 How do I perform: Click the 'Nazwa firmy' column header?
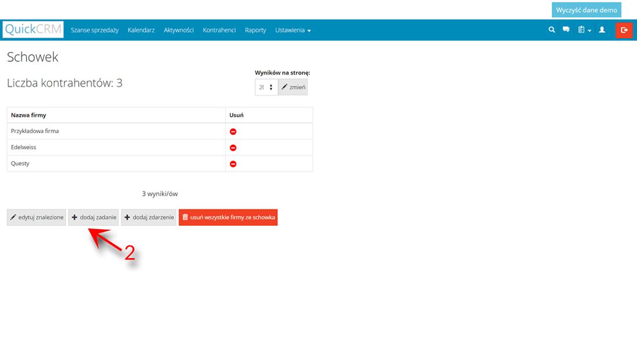coord(28,115)
